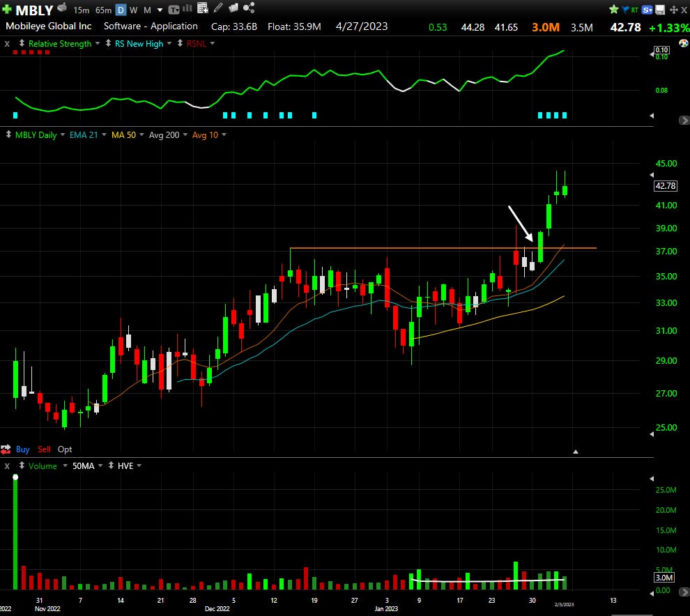This screenshot has height=616, width=690.
Task: Click the Sell button
Action: tap(44, 449)
